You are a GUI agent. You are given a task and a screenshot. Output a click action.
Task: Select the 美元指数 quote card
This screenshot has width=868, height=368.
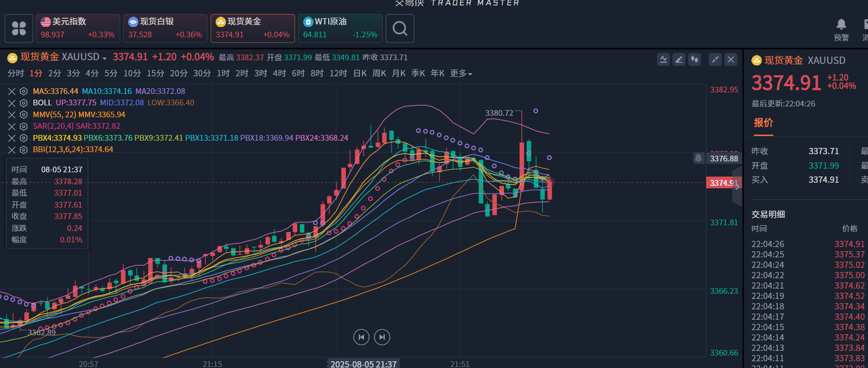(x=78, y=28)
